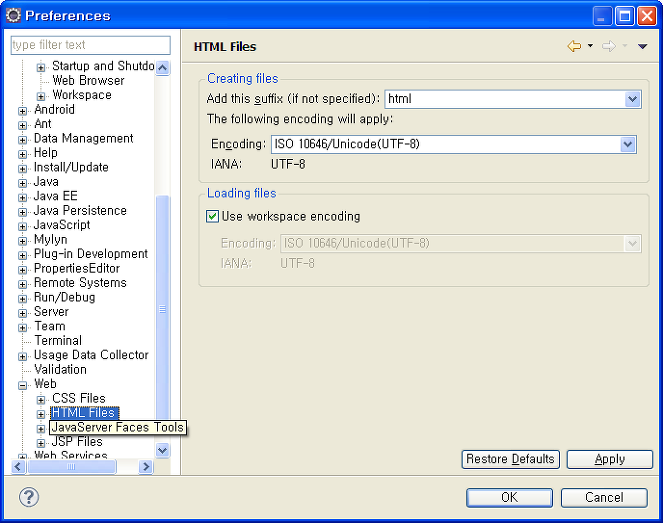Click tree vertical scrollbar up arrow
This screenshot has width=663, height=523.
162,68
